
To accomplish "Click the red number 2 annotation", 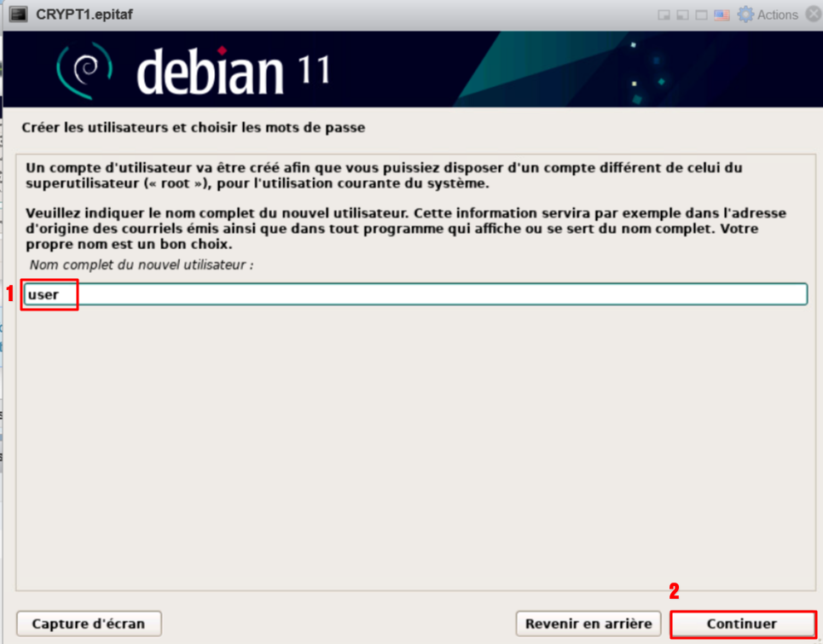I will [x=674, y=590].
